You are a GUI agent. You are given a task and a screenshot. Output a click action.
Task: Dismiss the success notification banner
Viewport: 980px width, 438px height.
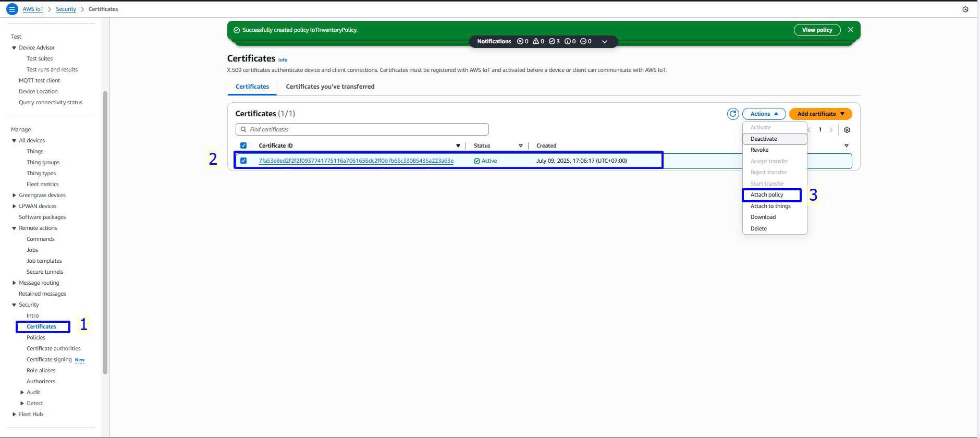click(851, 30)
